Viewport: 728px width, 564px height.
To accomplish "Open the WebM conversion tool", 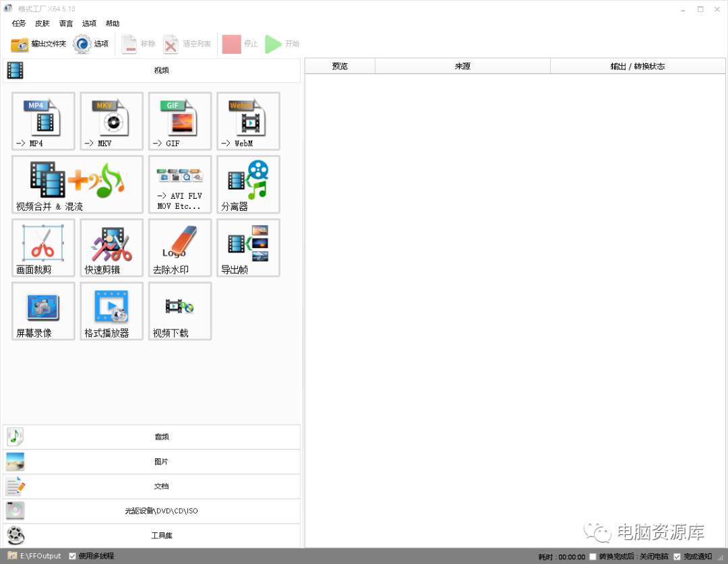I will point(248,121).
